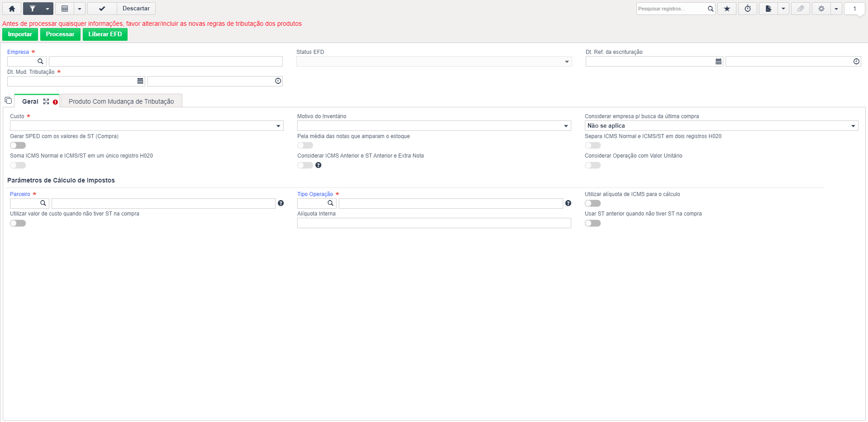Save with the checkmark button
The image size is (868, 422).
(x=102, y=9)
